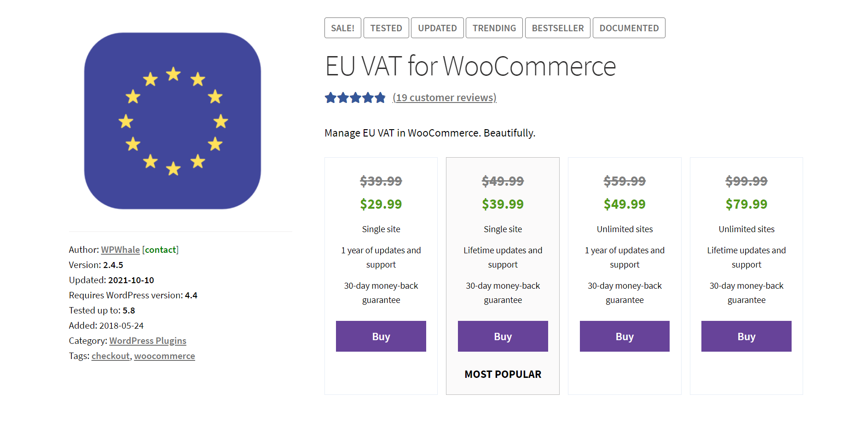The width and height of the screenshot is (868, 422).
Task: Click the MOST POPULAR pricing card label
Action: tap(503, 374)
